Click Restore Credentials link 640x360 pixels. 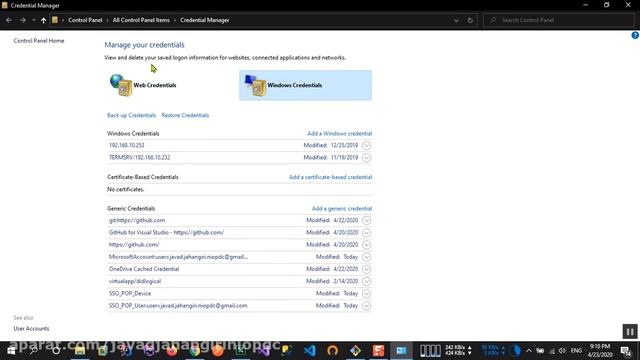(185, 115)
